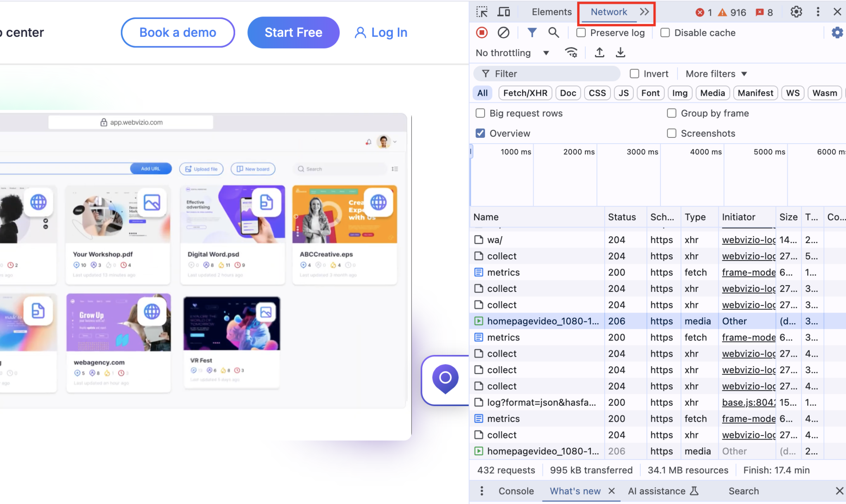Open DevTools settings gear
This screenshot has height=504, width=846.
click(796, 12)
